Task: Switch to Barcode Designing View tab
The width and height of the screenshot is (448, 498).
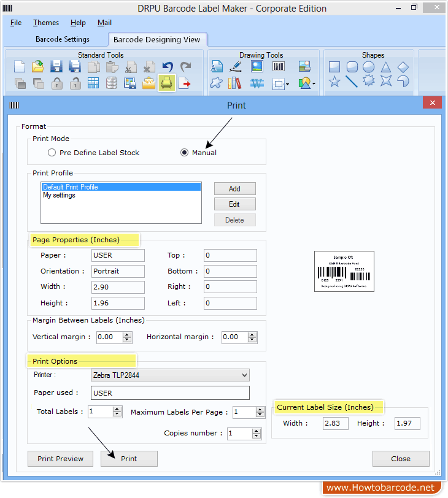Action: (157, 40)
